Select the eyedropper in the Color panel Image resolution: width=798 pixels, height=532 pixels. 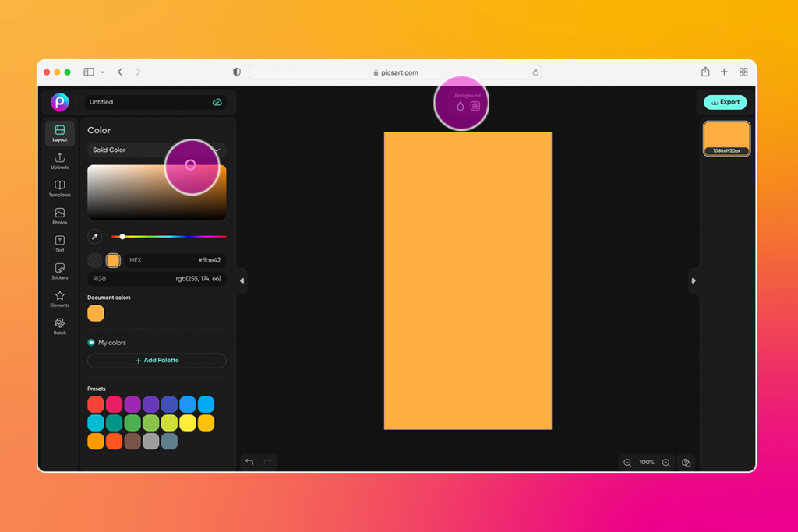point(95,236)
